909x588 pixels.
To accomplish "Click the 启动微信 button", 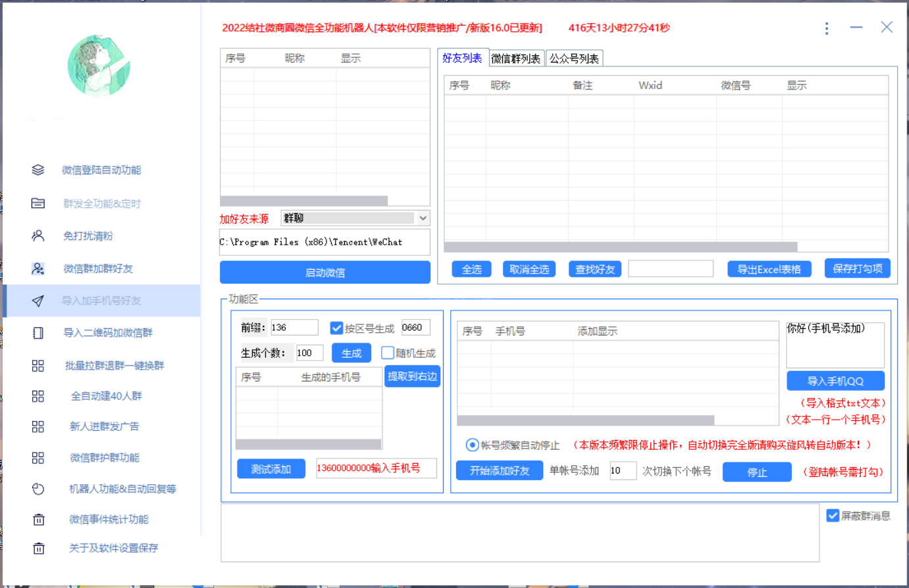I will (325, 272).
